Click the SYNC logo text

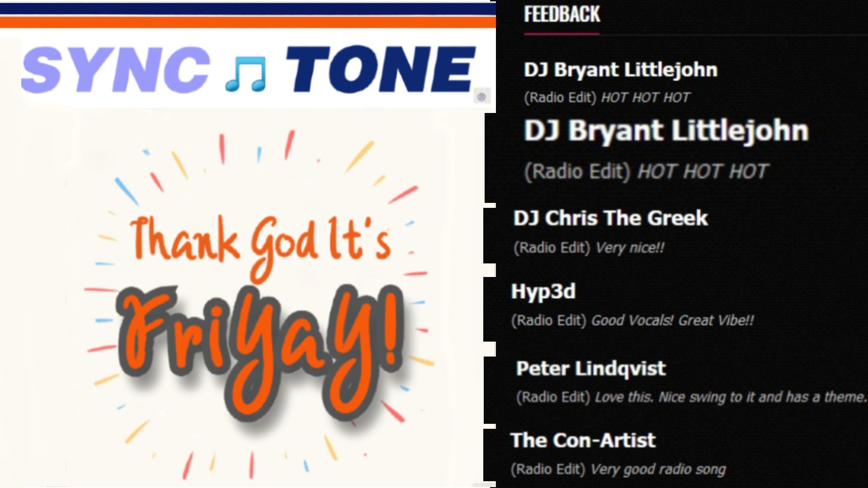click(x=116, y=70)
